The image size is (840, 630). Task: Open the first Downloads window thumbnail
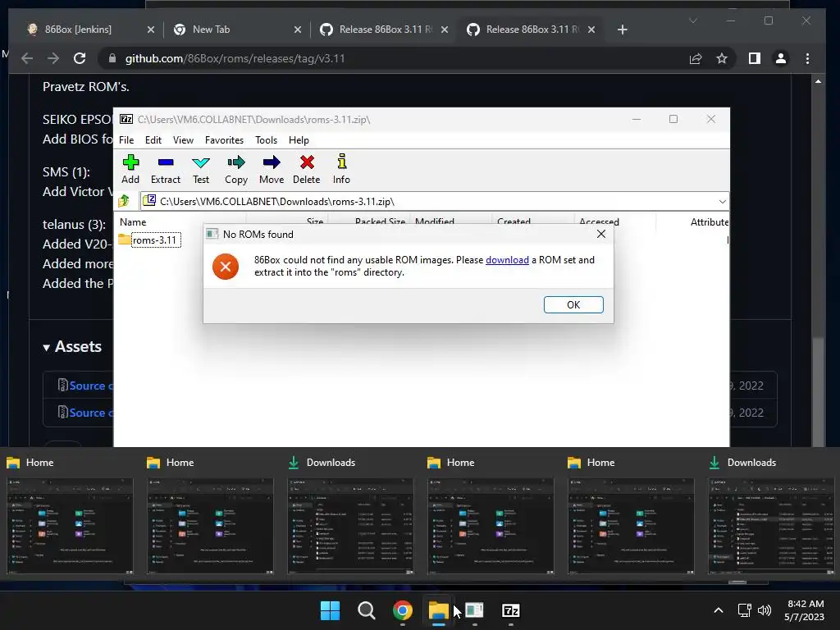(x=350, y=526)
